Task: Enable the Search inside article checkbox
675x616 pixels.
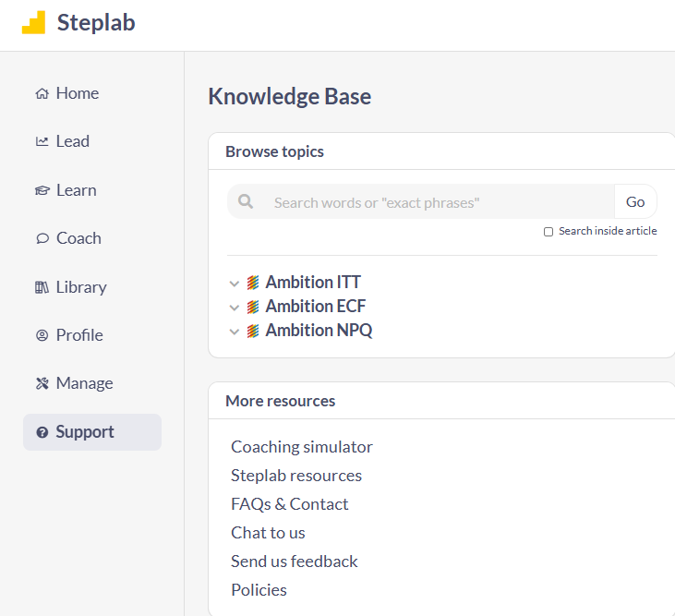Action: click(548, 232)
